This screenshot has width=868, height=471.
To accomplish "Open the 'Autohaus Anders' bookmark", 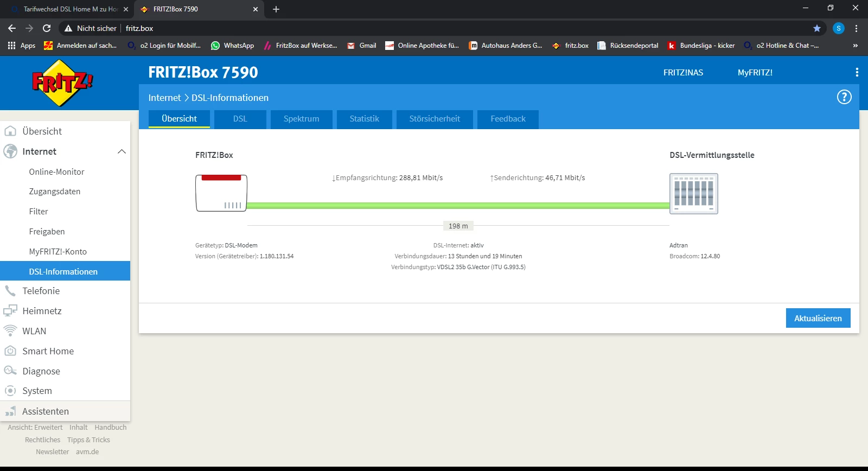I will click(x=506, y=46).
